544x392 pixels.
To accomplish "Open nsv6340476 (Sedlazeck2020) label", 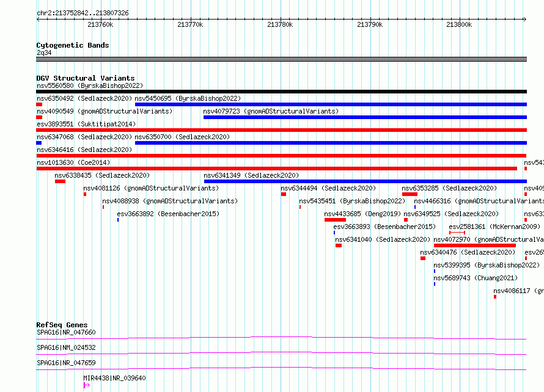I will pyautogui.click(x=468, y=252).
